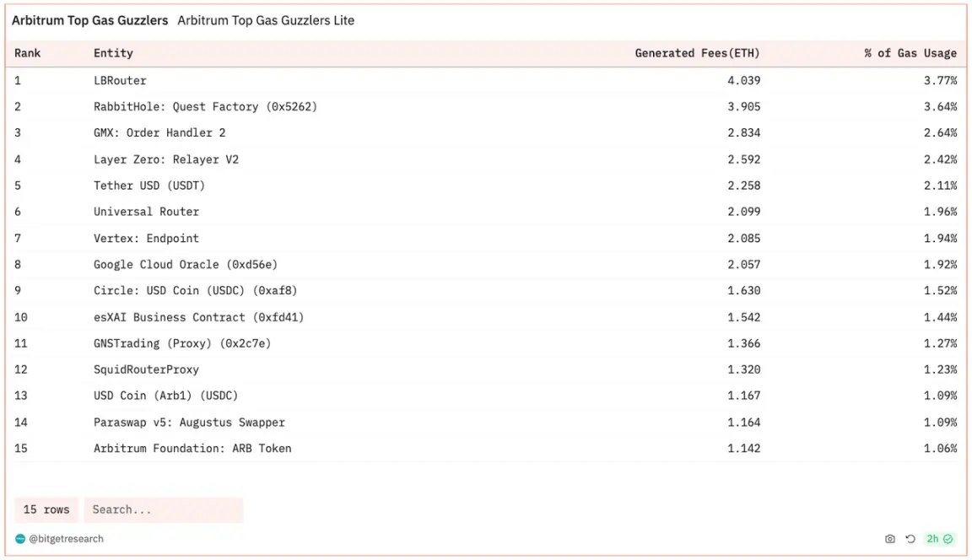972x560 pixels.
Task: Select Circle: USD Coin (USDC) (0xaf8) cell
Action: pyautogui.click(x=195, y=290)
